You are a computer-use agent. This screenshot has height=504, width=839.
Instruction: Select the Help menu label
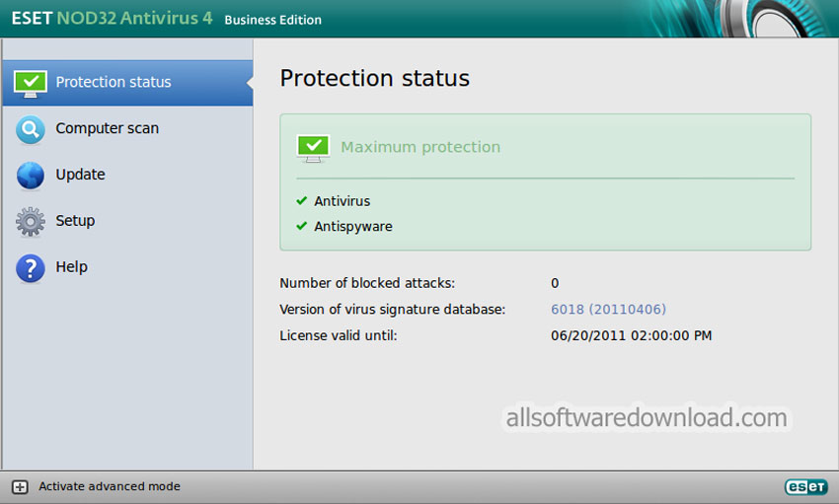tap(71, 266)
